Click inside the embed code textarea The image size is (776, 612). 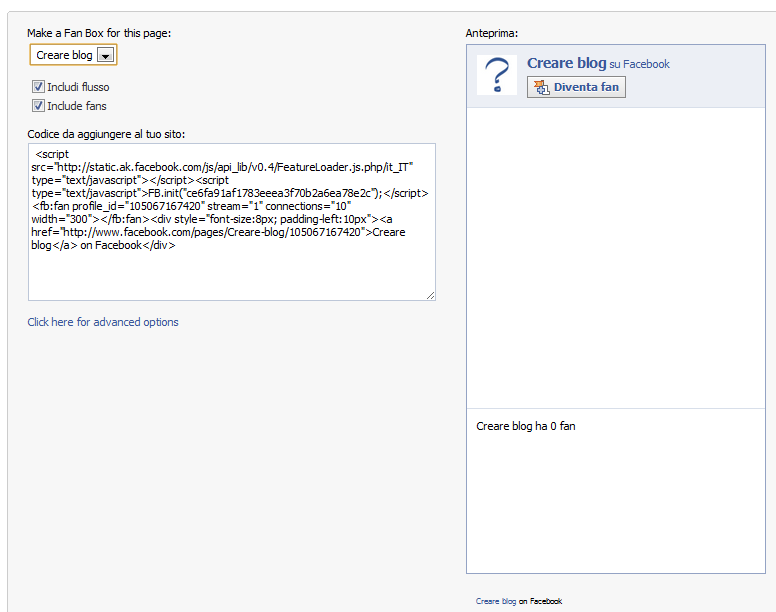tap(232, 222)
